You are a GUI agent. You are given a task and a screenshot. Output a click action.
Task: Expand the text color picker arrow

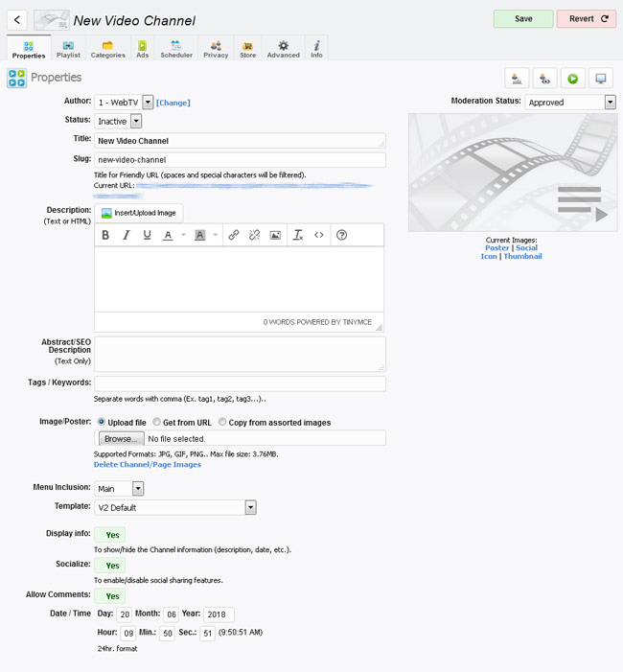point(183,235)
